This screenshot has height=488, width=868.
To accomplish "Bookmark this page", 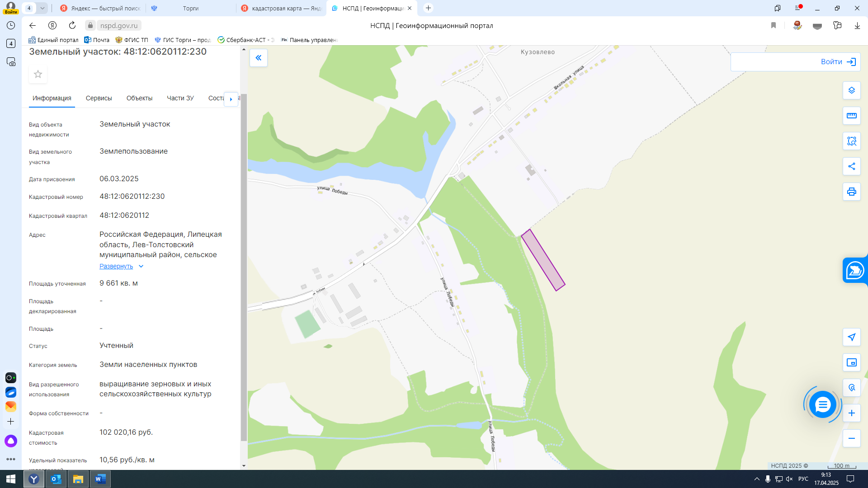I will 774,25.
